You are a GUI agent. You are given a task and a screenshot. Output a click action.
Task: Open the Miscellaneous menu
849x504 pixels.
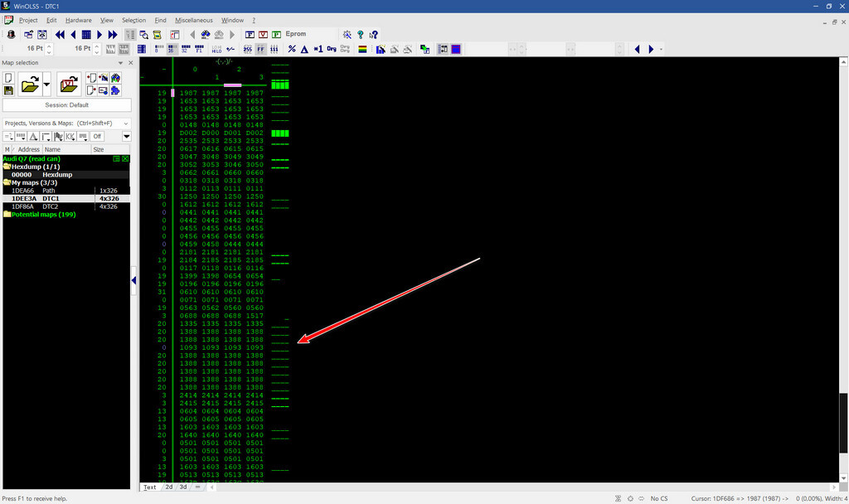[x=194, y=20]
